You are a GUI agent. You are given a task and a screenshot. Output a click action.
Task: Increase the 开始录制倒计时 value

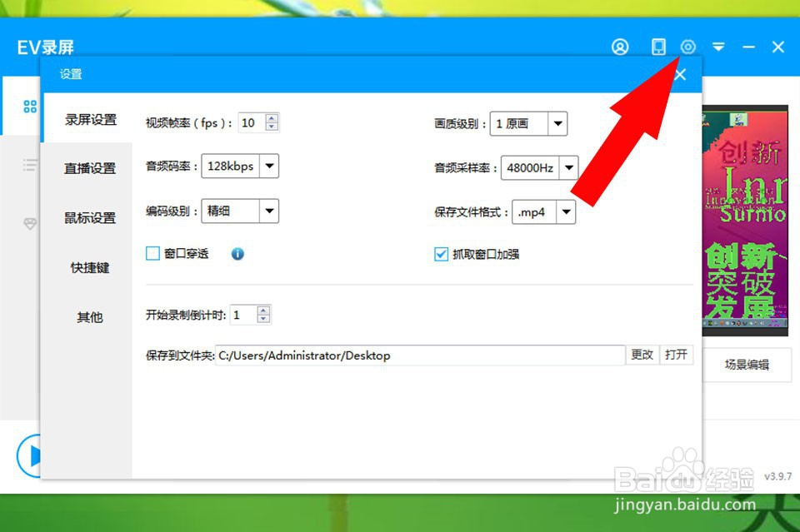(263, 311)
